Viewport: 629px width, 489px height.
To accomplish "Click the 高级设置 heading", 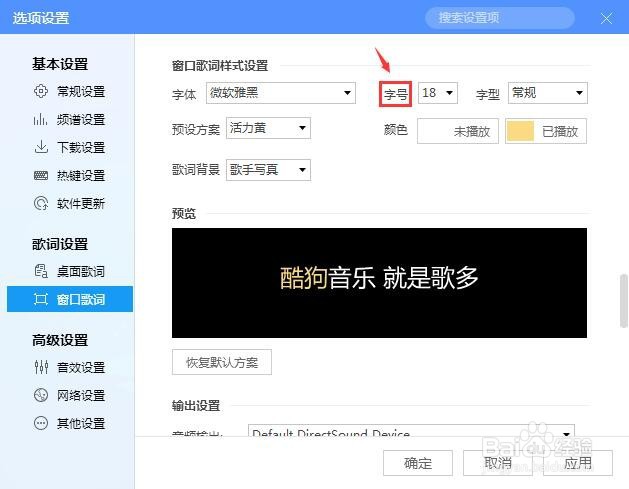I will 60,340.
